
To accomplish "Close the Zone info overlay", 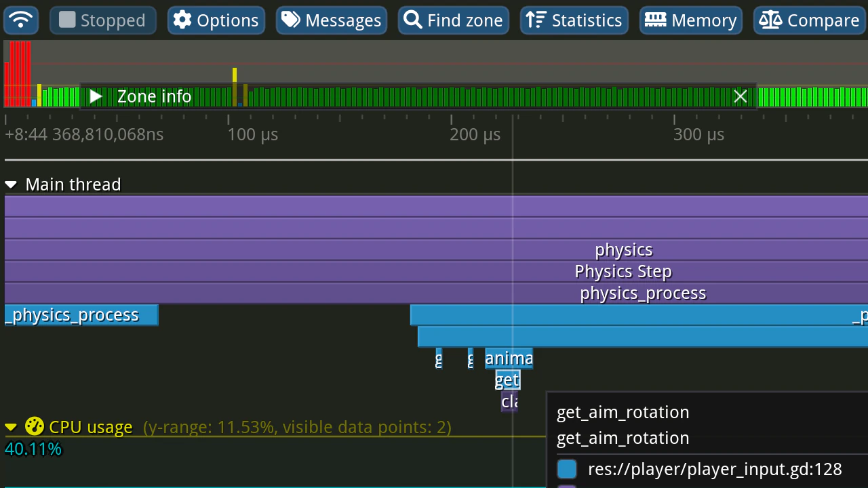I will pyautogui.click(x=740, y=97).
